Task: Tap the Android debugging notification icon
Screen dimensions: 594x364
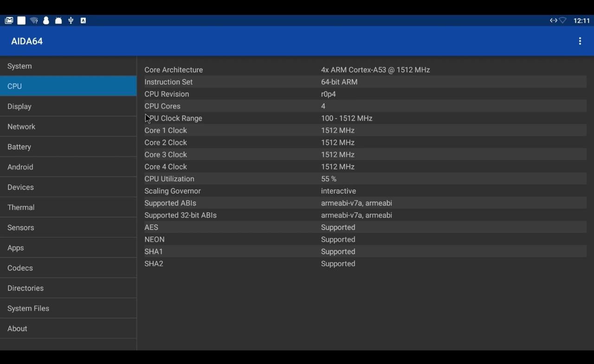Action: (x=58, y=20)
